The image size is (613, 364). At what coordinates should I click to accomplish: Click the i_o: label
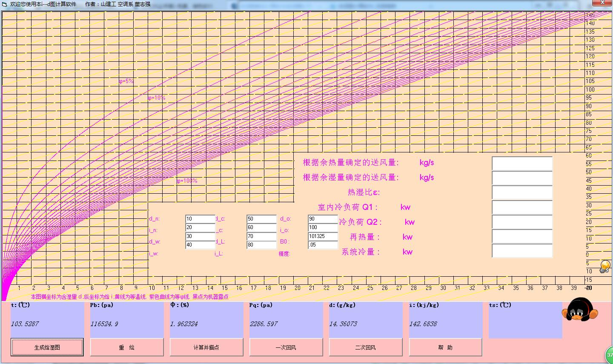[x=284, y=230]
